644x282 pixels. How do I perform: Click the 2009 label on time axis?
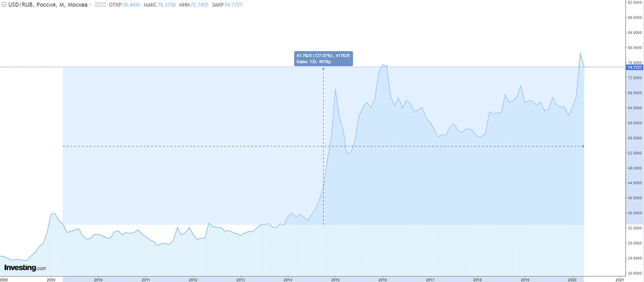click(51, 279)
